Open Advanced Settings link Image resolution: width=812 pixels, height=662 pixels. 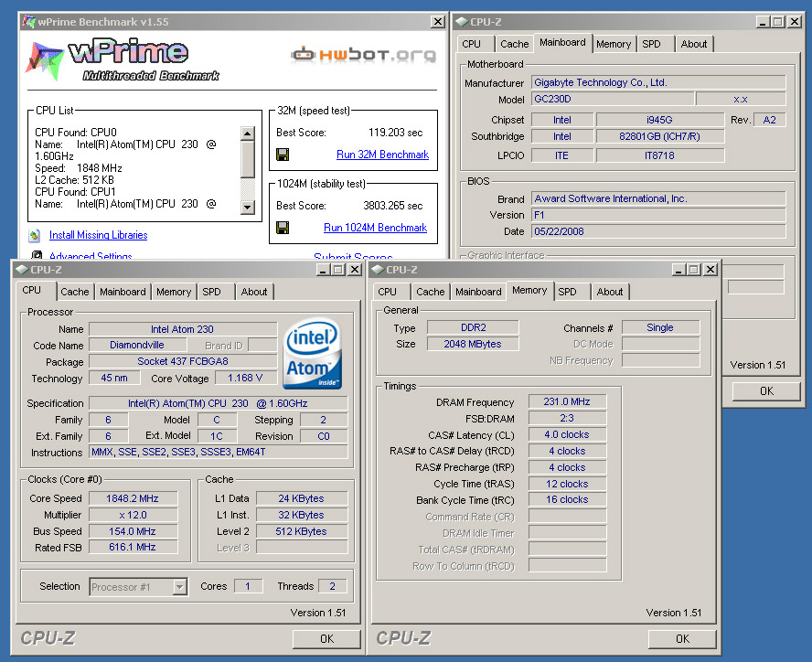click(91, 256)
